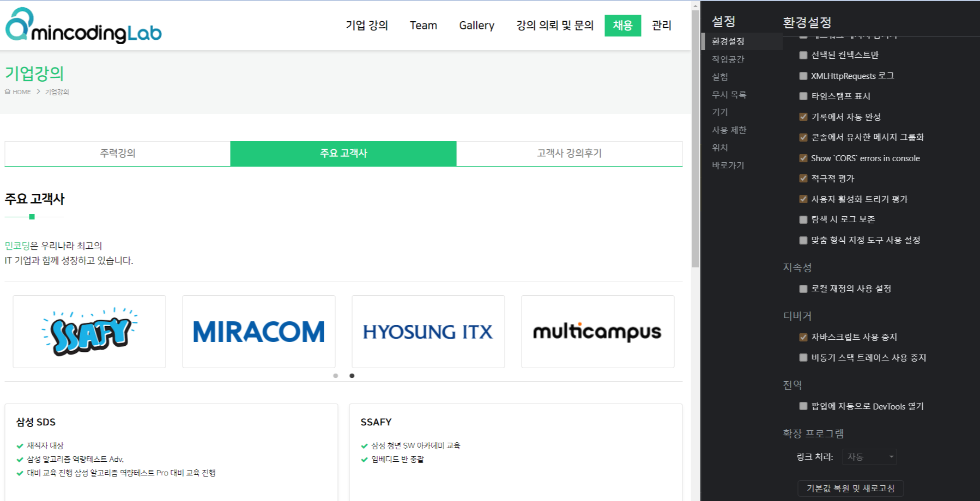Click the mincodingLab logo
This screenshot has width=980, height=501.
point(83,26)
